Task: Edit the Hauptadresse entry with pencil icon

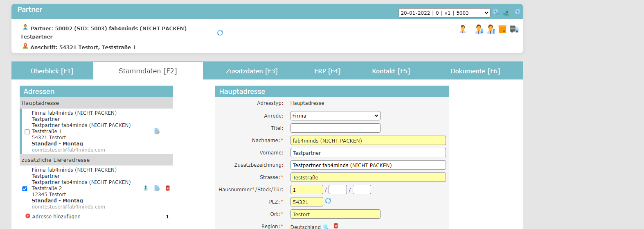Action: pos(157,132)
